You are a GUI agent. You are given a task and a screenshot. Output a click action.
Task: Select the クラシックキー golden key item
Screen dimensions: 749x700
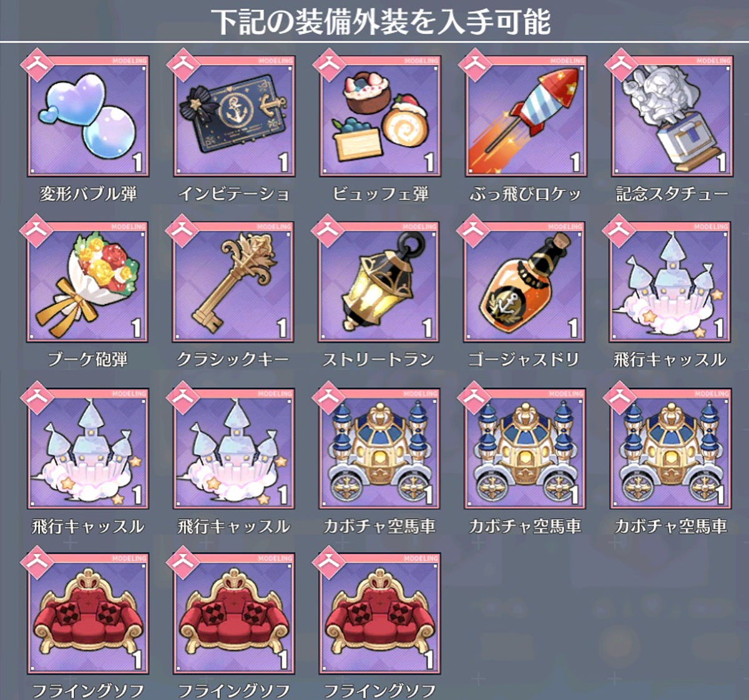tap(233, 282)
